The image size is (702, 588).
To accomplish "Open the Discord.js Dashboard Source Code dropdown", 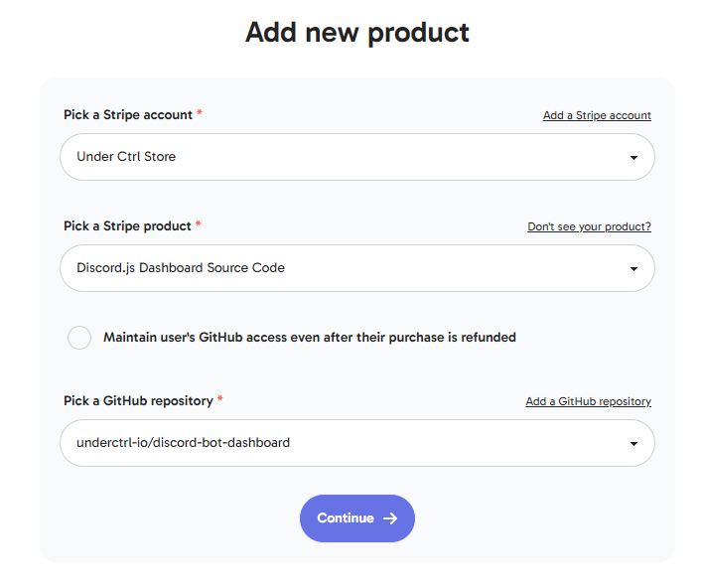I will click(357, 268).
